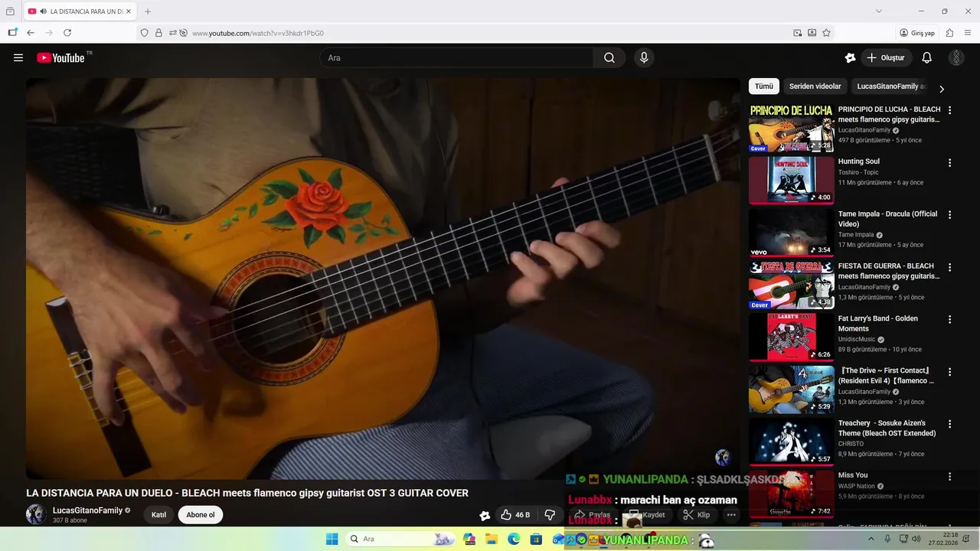The height and width of the screenshot is (551, 980).
Task: Focus the YouTube Ara search field
Action: point(456,57)
